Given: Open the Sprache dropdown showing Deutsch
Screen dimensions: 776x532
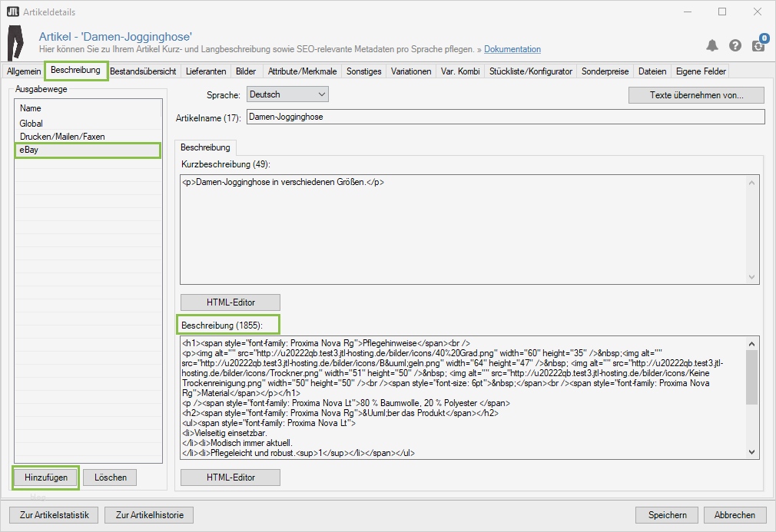Looking at the screenshot, I should (x=287, y=94).
